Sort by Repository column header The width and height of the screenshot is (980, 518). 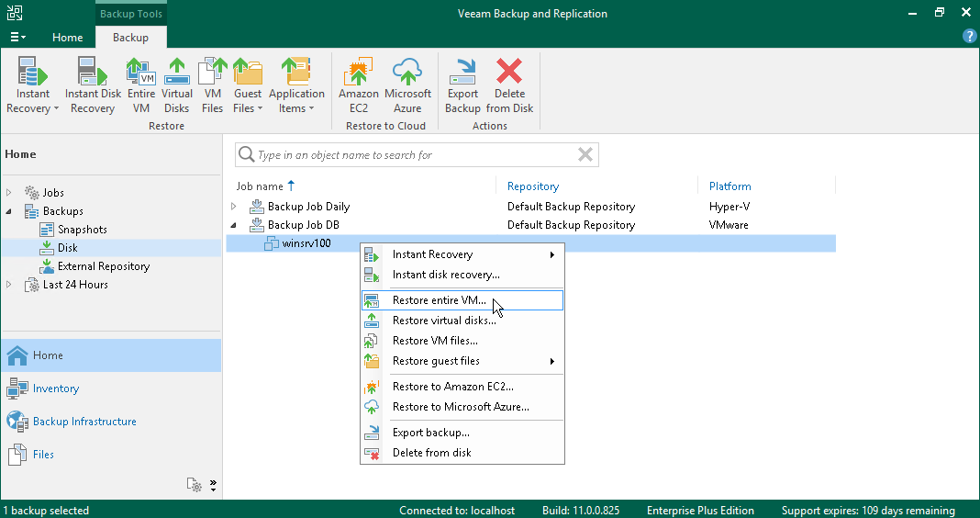pos(533,186)
